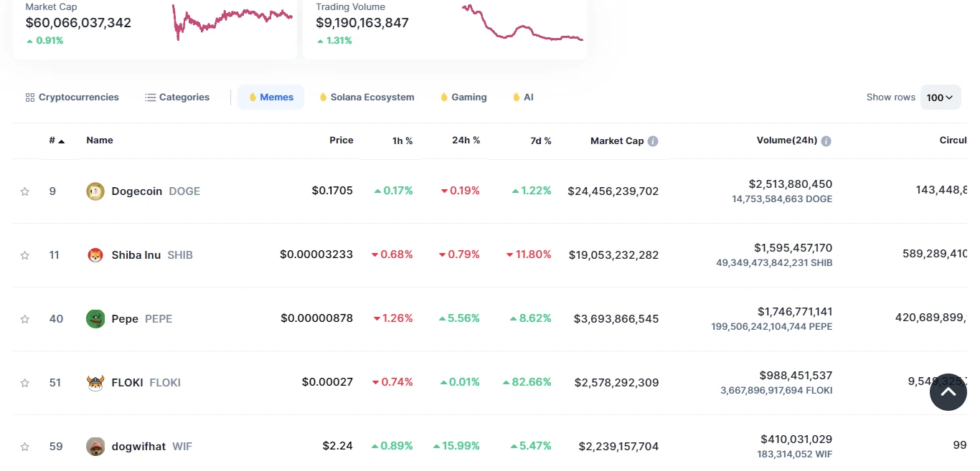Image resolution: width=980 pixels, height=471 pixels.
Task: Click Dogecoin price $0.1705
Action: [x=332, y=191]
